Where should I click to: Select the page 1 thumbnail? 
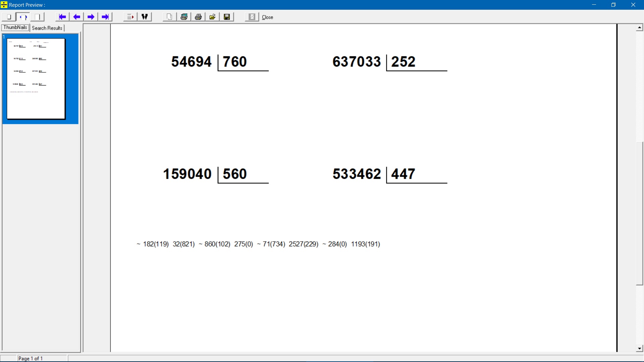coord(36,79)
